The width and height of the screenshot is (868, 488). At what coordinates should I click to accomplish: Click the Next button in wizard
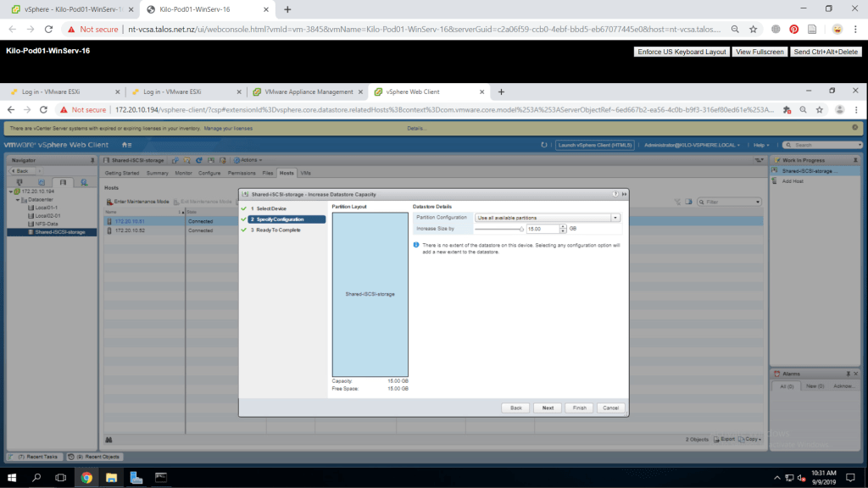548,408
